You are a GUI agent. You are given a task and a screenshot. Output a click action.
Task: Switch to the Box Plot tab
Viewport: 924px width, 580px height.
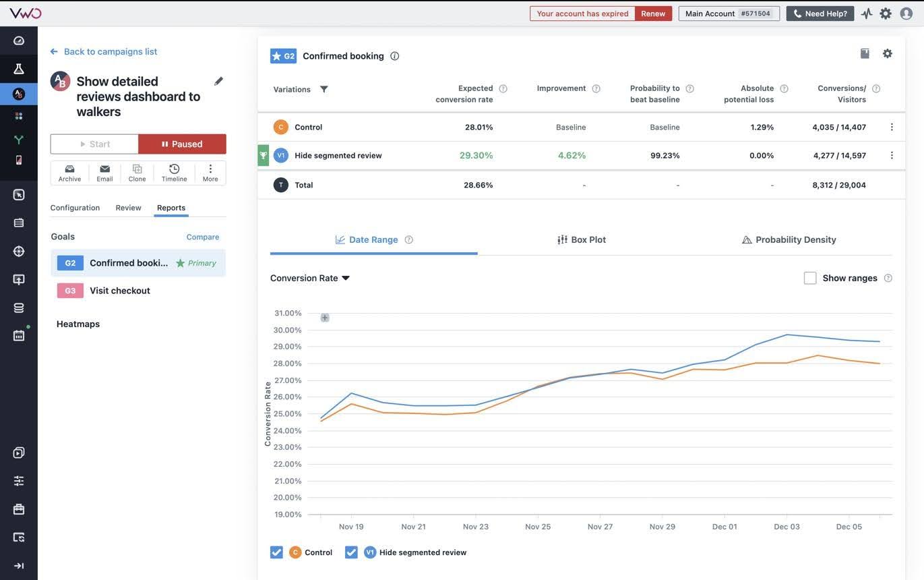click(582, 239)
